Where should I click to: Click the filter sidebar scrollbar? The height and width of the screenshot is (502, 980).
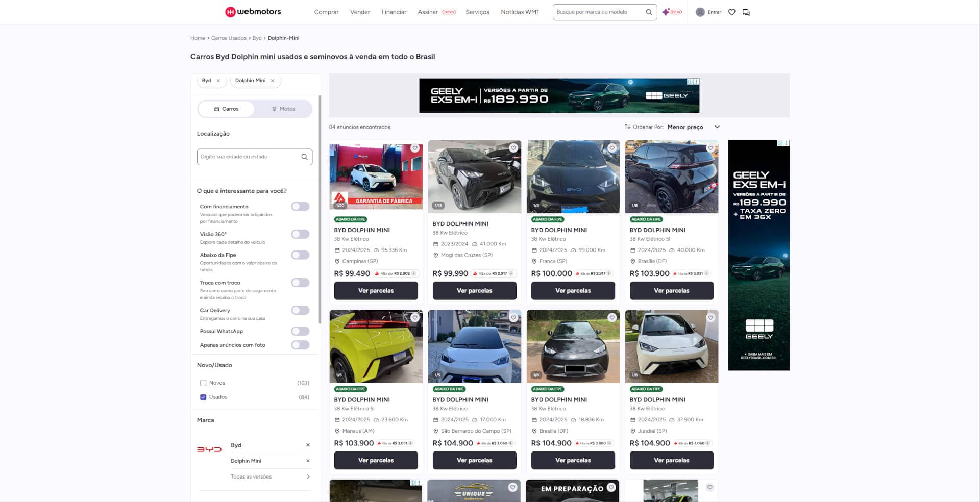coord(320,209)
